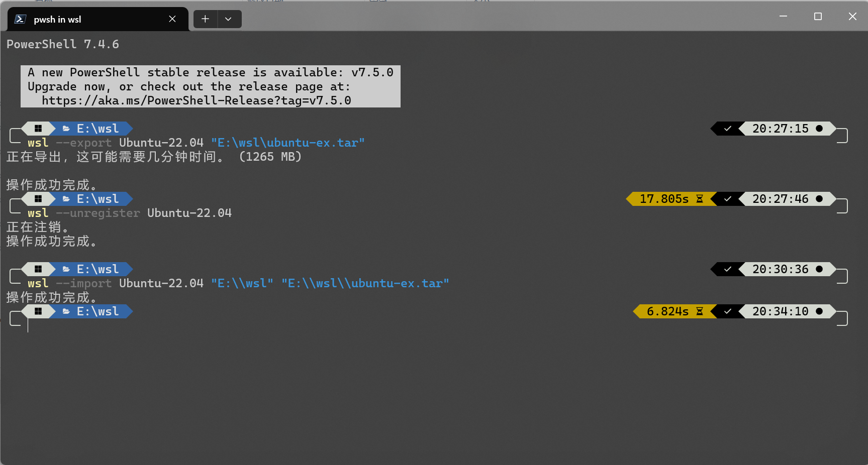Click the Windows logo in third prompt
868x465 pixels.
pos(38,269)
